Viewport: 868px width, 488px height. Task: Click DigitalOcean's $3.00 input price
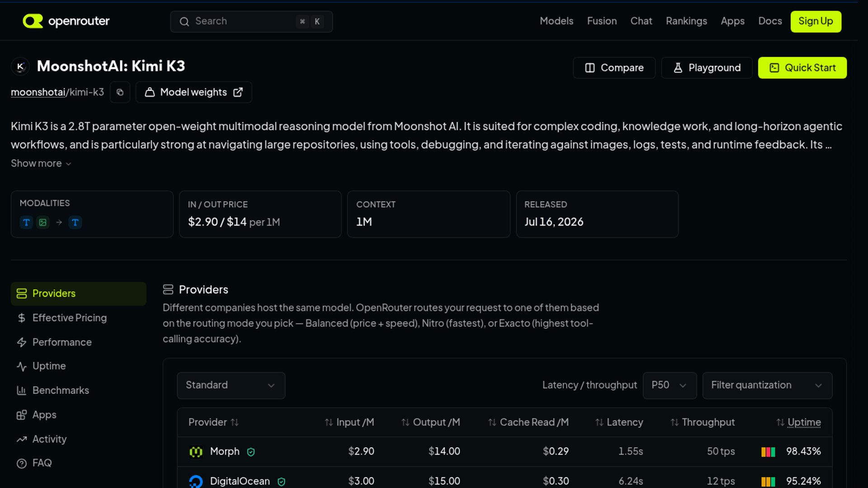tap(361, 481)
